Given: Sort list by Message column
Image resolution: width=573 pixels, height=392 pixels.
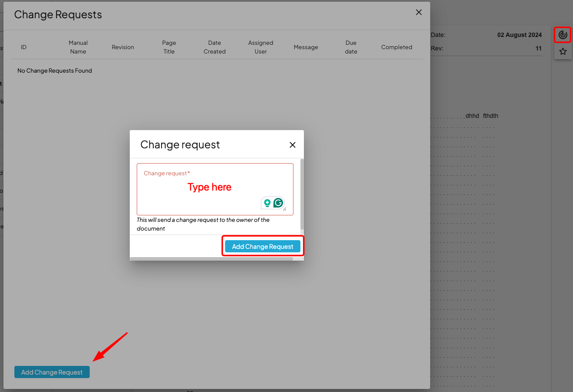Looking at the screenshot, I should click(x=306, y=47).
